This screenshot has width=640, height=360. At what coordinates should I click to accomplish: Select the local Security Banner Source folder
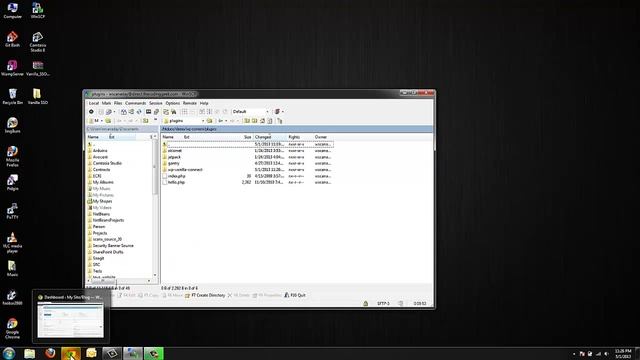[x=113, y=246]
